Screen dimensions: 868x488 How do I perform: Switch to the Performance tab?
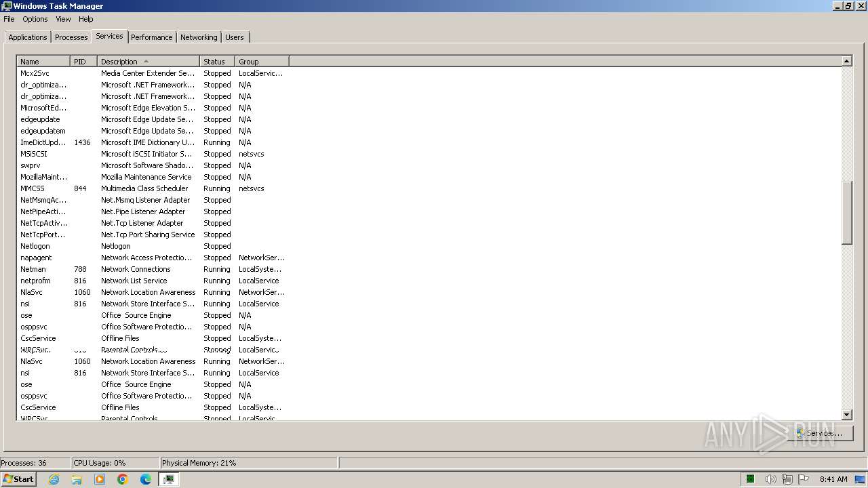[152, 37]
